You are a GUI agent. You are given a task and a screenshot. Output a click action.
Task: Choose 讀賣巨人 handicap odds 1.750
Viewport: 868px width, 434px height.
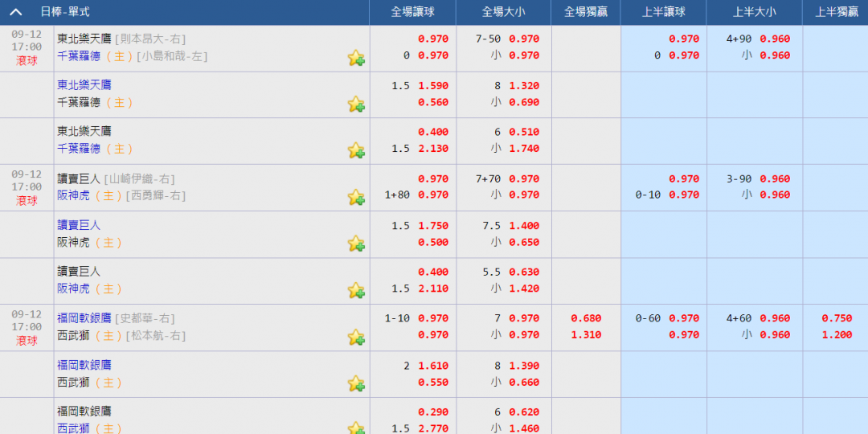click(x=433, y=226)
